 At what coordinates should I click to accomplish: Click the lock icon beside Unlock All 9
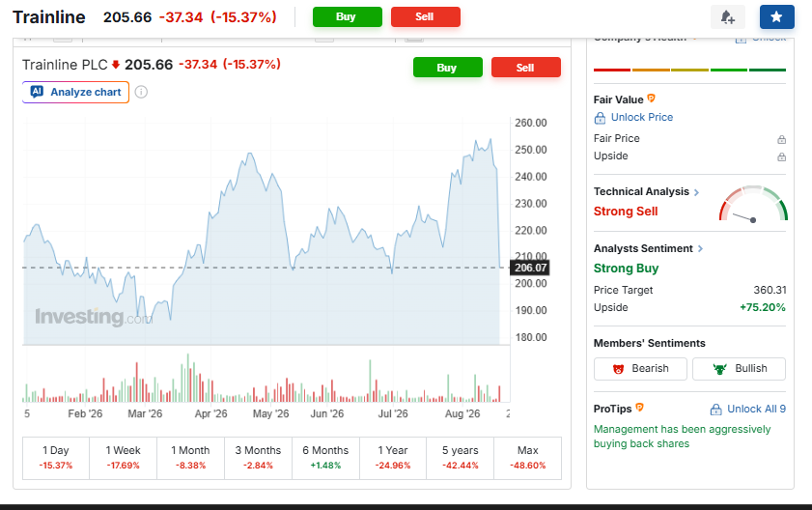click(715, 410)
